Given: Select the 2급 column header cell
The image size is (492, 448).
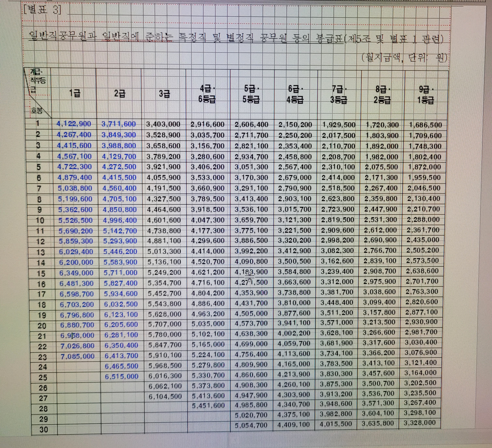Looking at the screenshot, I should pyautogui.click(x=120, y=93).
